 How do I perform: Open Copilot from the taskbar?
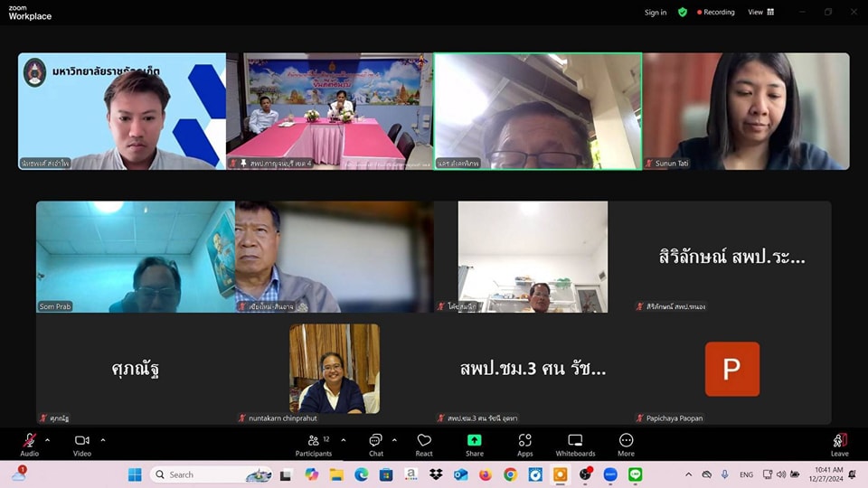click(x=311, y=474)
